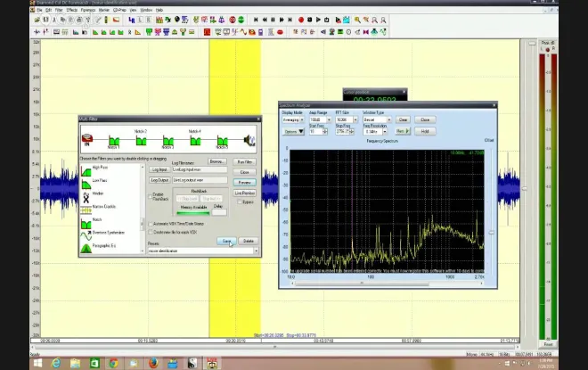This screenshot has height=370, width=588.
Task: Click the speaker output icon in the filter chain
Action: click(249, 140)
